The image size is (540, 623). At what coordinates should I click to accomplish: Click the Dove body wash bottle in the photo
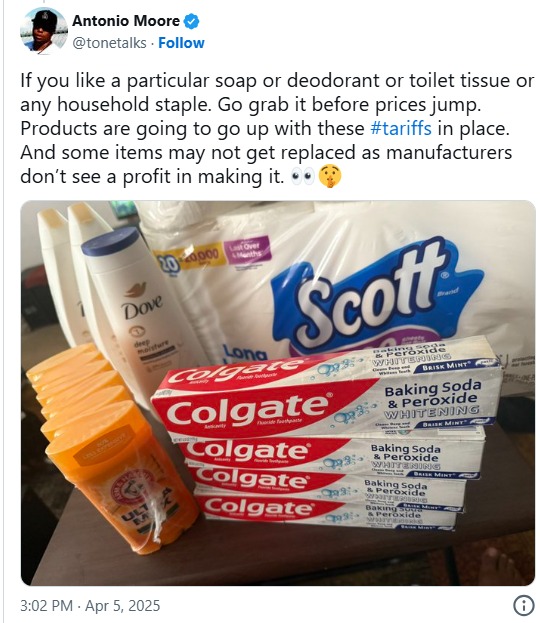[x=139, y=314]
